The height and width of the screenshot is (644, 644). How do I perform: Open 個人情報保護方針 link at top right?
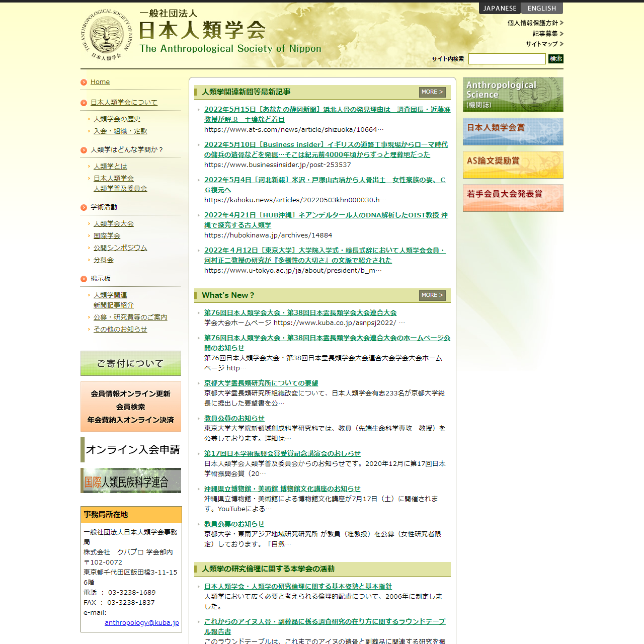[x=533, y=23]
